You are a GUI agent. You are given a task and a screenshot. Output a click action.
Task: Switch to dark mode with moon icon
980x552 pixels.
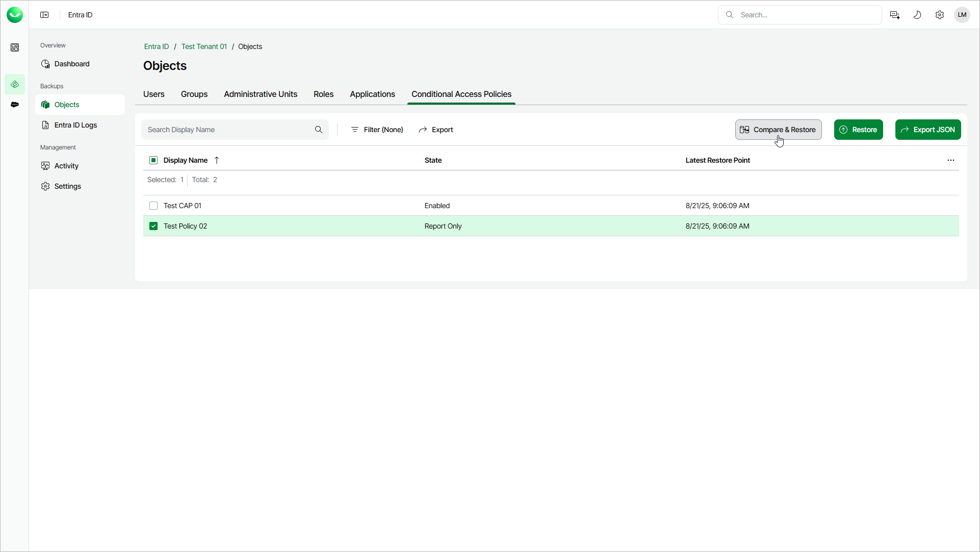point(917,15)
